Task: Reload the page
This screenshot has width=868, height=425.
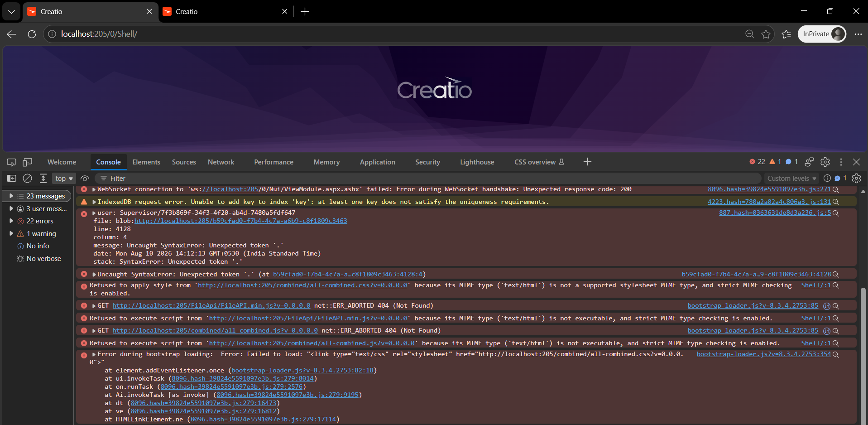Action: tap(32, 34)
